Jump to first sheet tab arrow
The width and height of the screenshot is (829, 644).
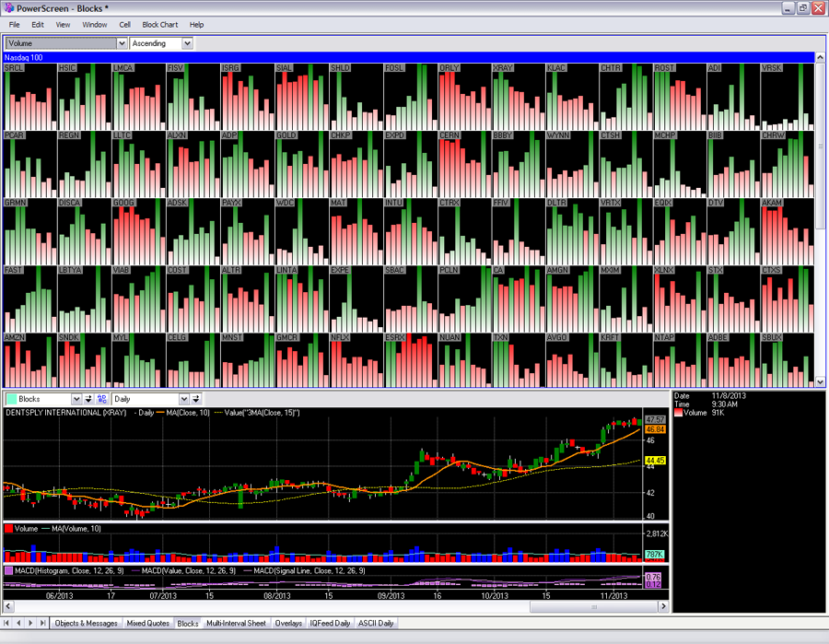click(8, 624)
